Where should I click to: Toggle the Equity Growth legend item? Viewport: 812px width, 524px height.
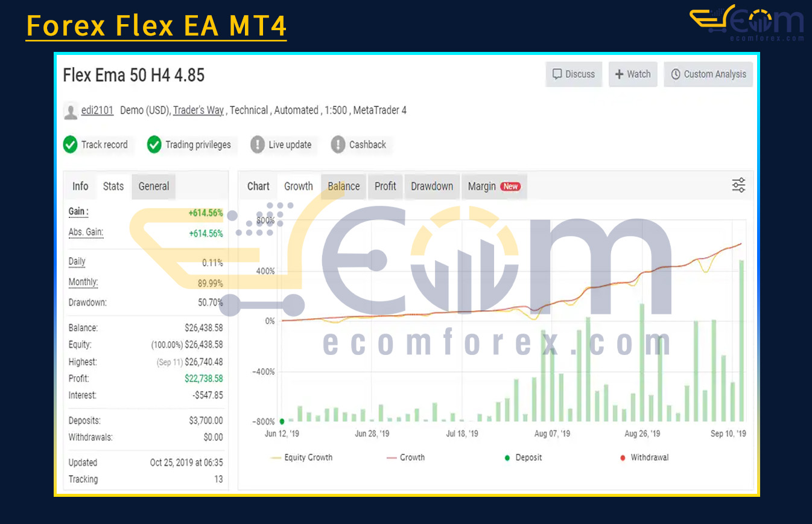302,458
